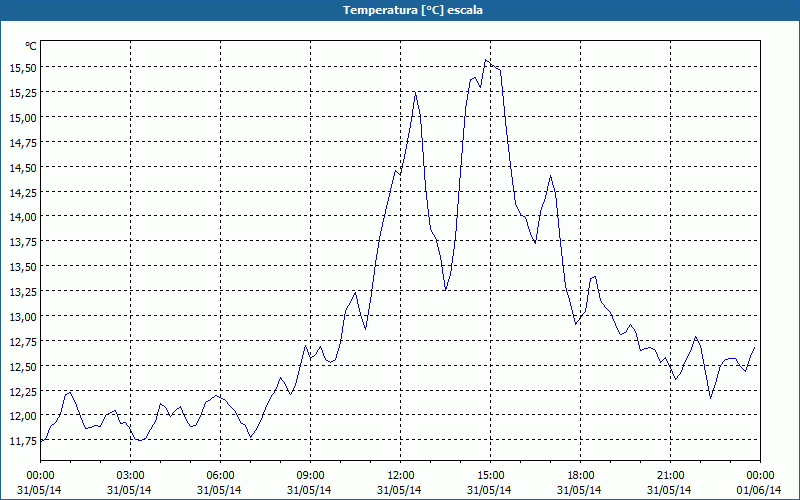Click the 01/06/14 date label
Image resolution: width=800 pixels, height=500 pixels.
pyautogui.click(x=759, y=490)
